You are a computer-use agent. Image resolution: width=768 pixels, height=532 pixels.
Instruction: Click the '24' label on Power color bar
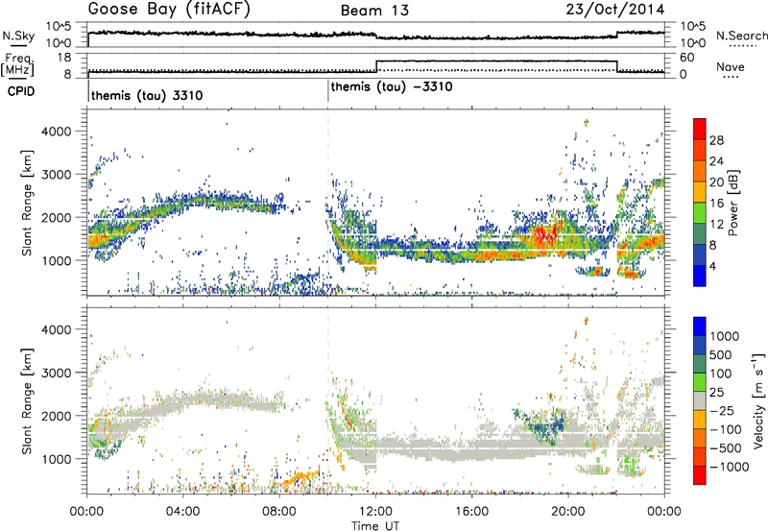(x=716, y=161)
